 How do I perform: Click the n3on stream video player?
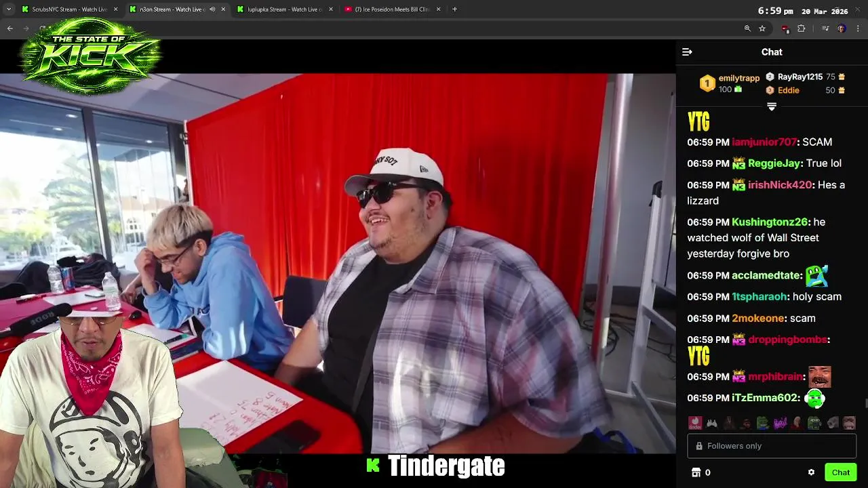click(x=338, y=263)
